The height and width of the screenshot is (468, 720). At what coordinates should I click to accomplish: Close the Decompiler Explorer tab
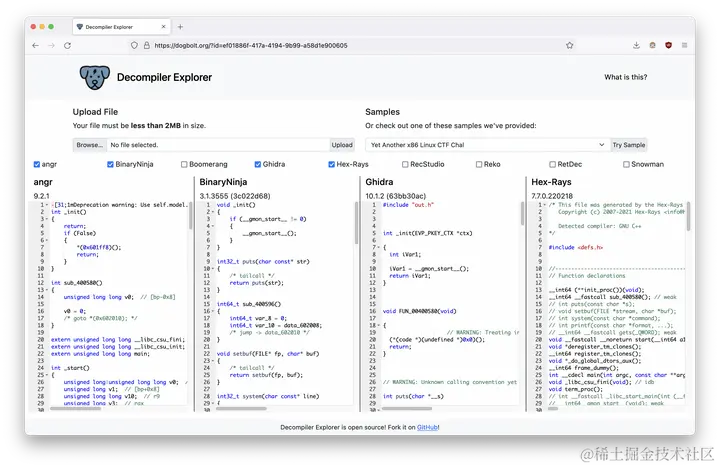(163, 27)
